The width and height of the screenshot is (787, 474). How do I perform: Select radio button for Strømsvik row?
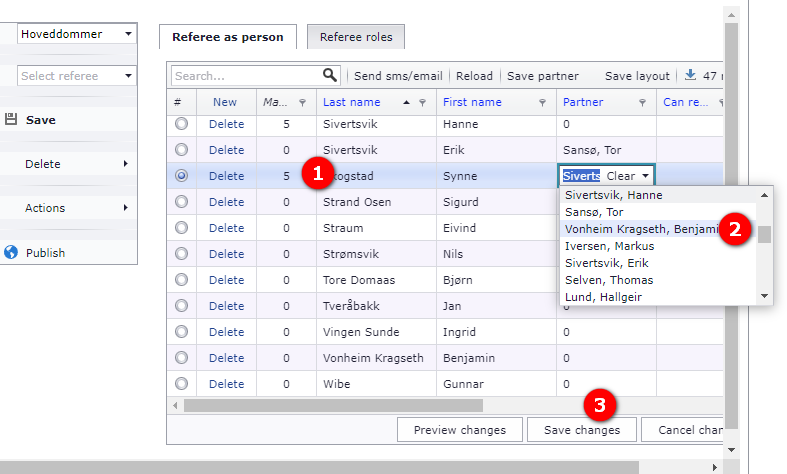pos(182,254)
